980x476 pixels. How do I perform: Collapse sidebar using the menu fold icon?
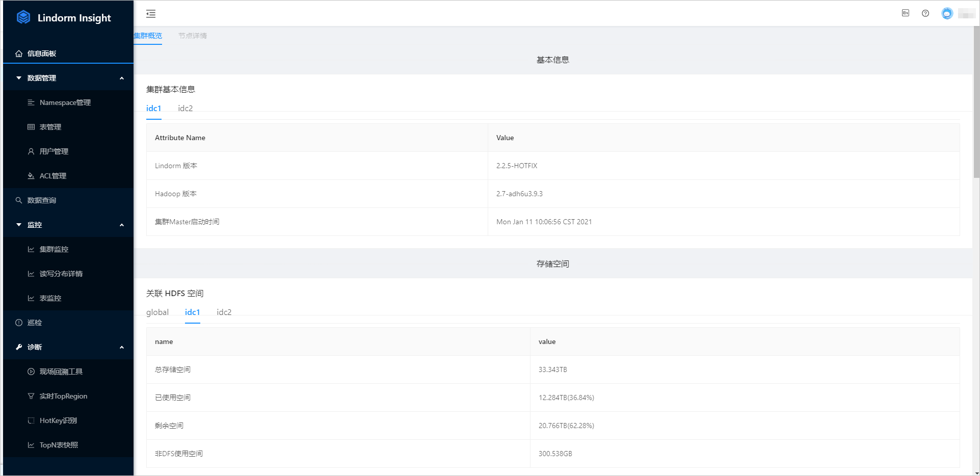coord(151,14)
